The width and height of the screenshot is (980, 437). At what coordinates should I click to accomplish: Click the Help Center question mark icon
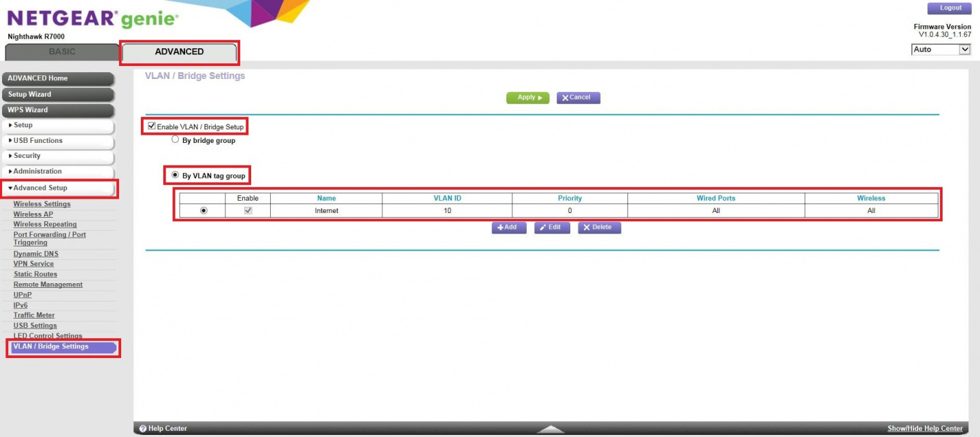click(143, 429)
